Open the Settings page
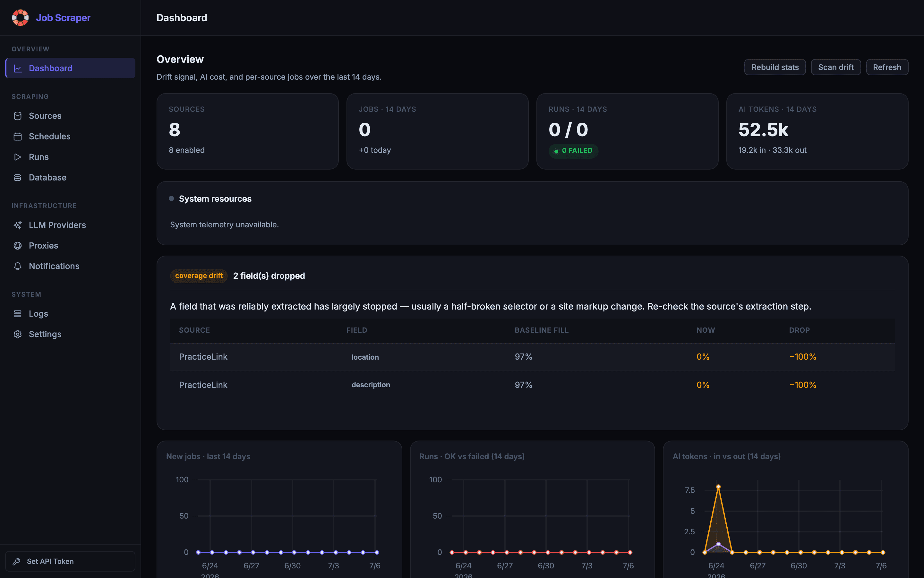 coord(70,334)
